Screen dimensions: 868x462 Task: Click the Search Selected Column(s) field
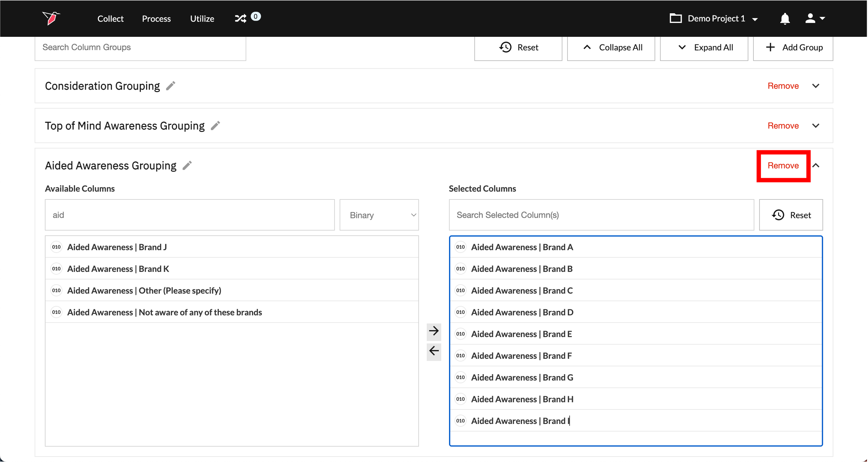tap(601, 215)
